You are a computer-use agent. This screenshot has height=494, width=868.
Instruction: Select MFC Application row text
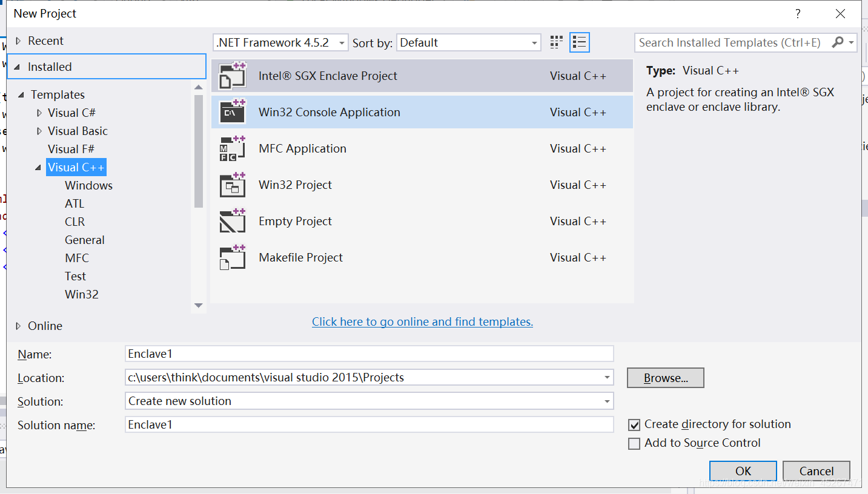pos(302,148)
